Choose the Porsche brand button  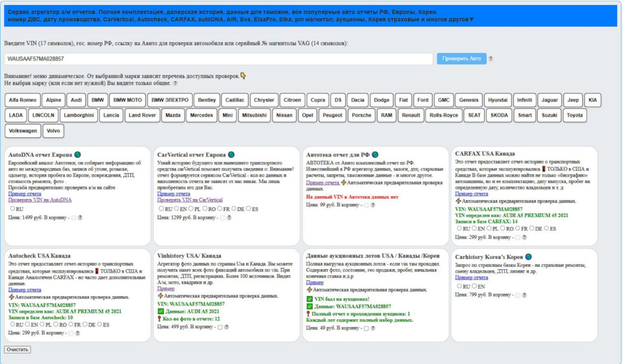(361, 115)
